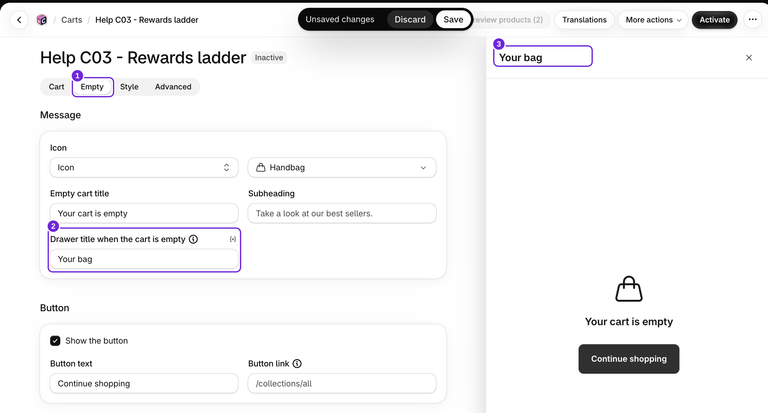Click the Inactive status badge
The height and width of the screenshot is (413, 768).
269,58
